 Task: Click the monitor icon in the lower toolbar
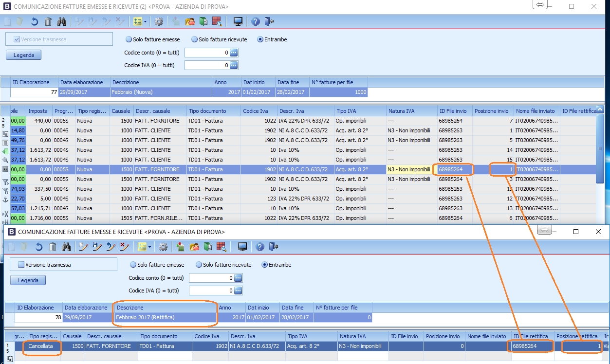(242, 247)
